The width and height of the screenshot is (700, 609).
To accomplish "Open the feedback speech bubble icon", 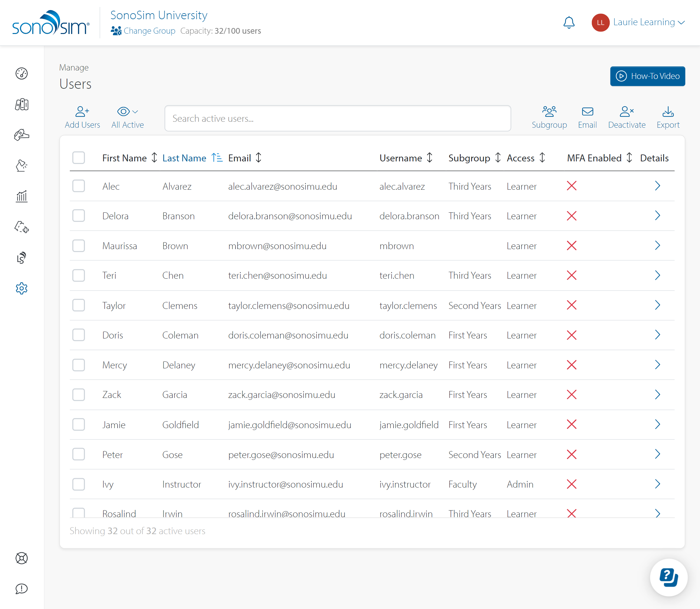I will click(21, 589).
